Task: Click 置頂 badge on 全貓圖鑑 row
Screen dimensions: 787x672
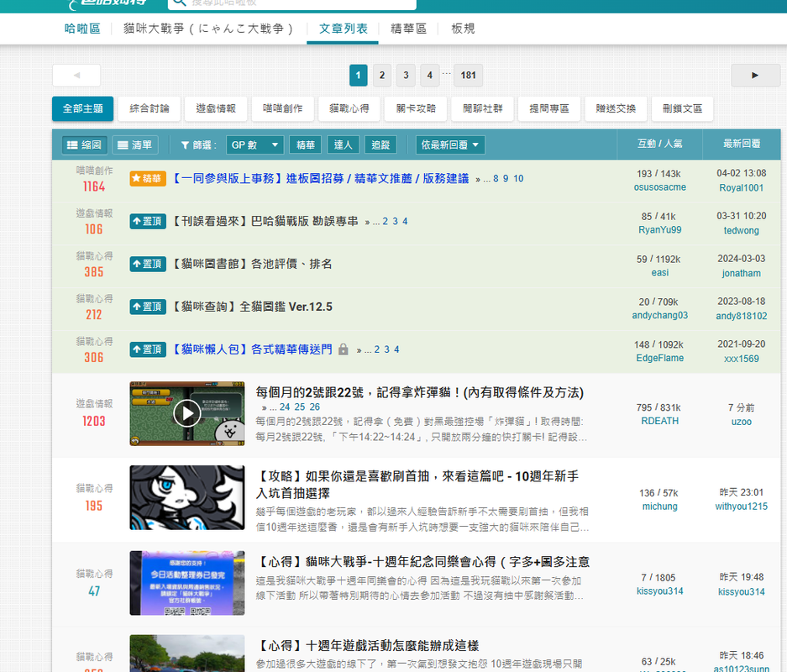Action: (148, 307)
